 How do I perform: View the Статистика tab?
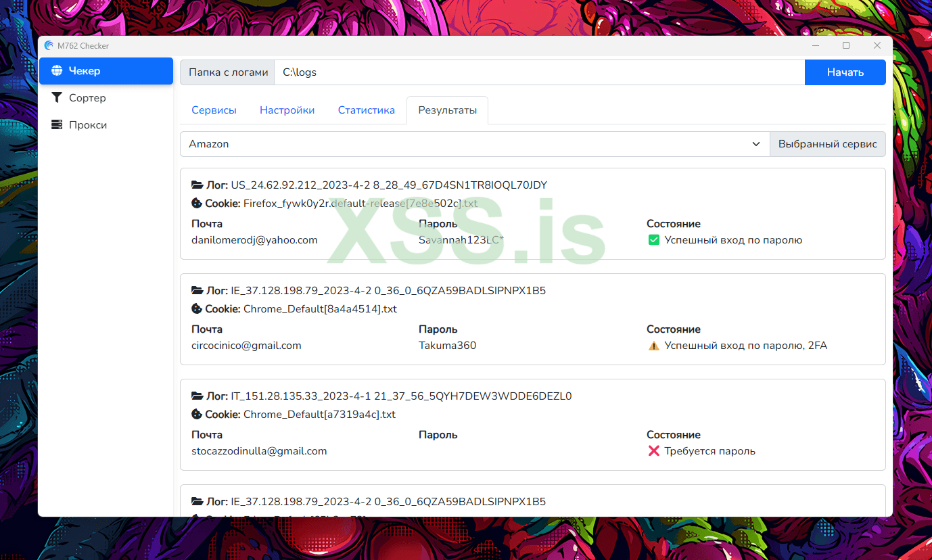point(366,109)
